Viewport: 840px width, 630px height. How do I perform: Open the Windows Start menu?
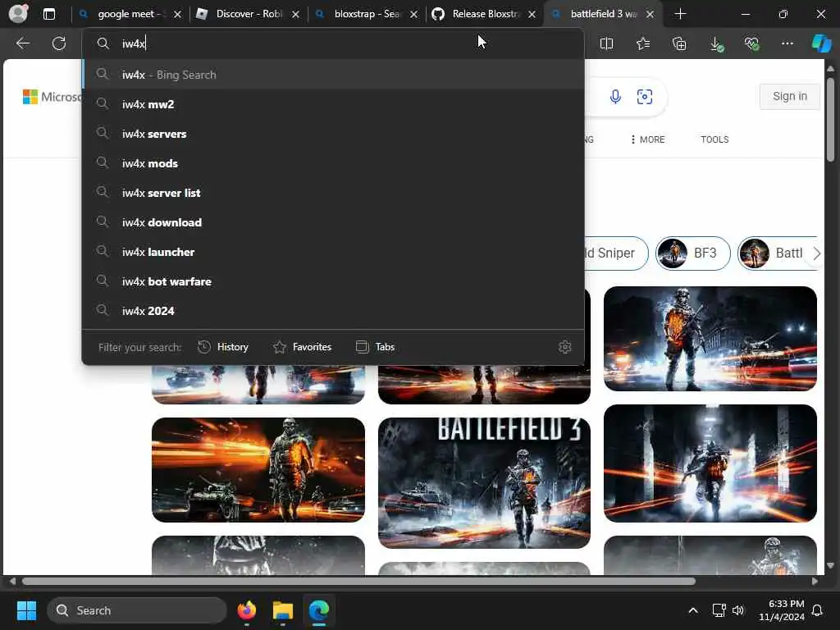point(26,610)
